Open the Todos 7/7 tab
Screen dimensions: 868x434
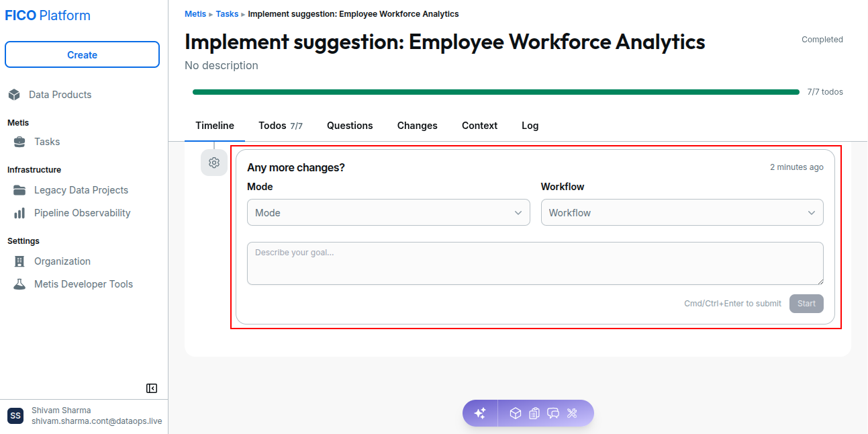pos(281,126)
